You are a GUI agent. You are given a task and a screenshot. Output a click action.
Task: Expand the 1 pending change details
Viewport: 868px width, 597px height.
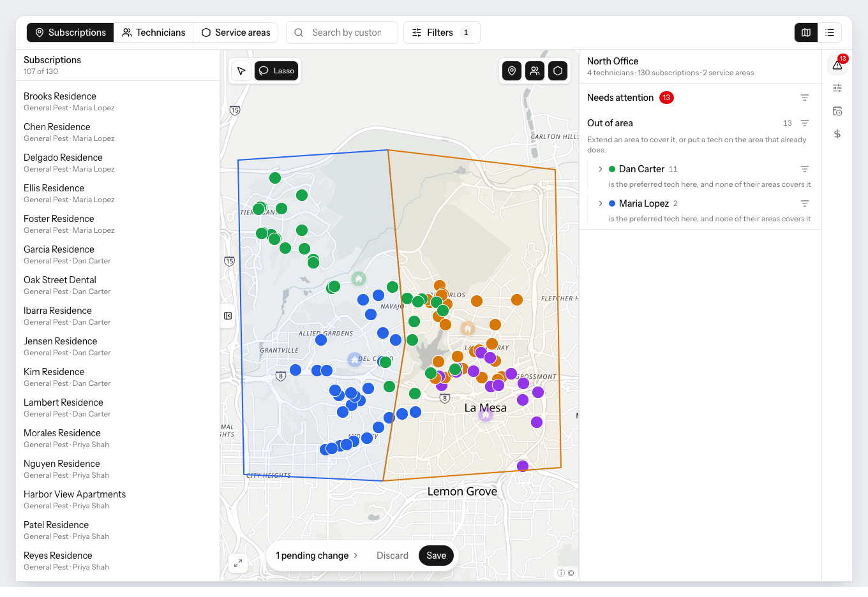pos(317,556)
